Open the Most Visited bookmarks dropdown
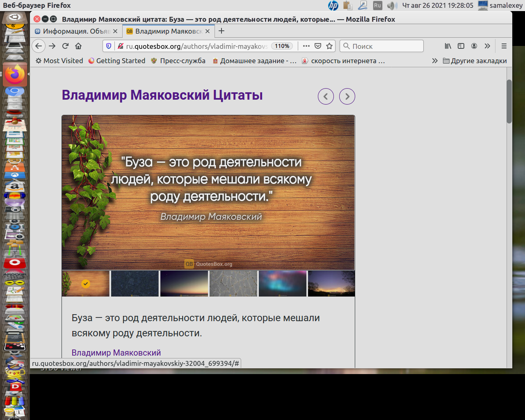 [59, 61]
